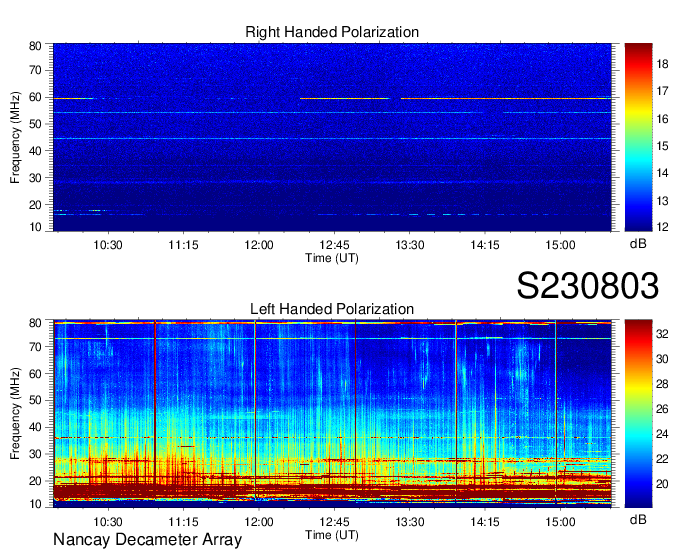Click Frequency (MHz) label of top plot

[15, 137]
